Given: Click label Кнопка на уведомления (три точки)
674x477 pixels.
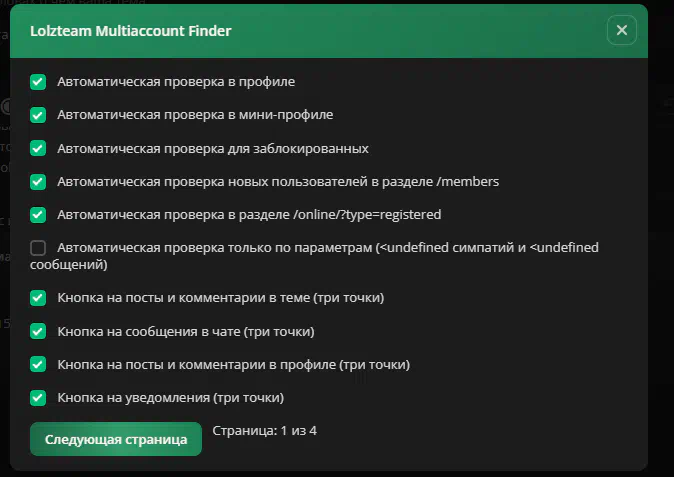Looking at the screenshot, I should pyautogui.click(x=171, y=398).
